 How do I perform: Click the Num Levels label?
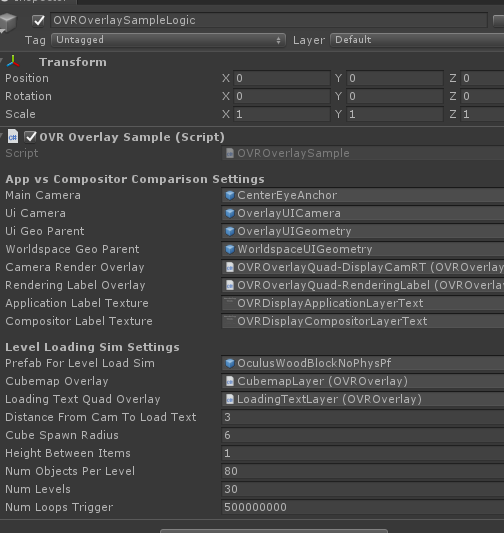point(38,489)
